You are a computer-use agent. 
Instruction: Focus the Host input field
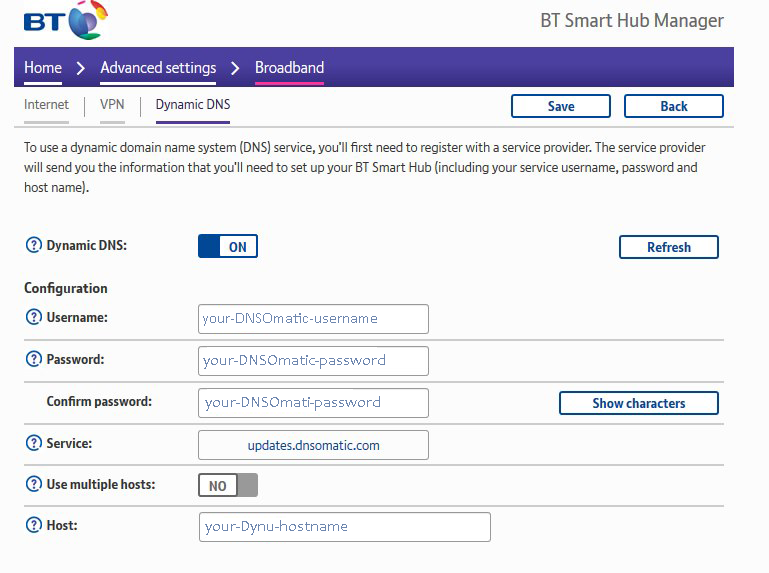(345, 527)
